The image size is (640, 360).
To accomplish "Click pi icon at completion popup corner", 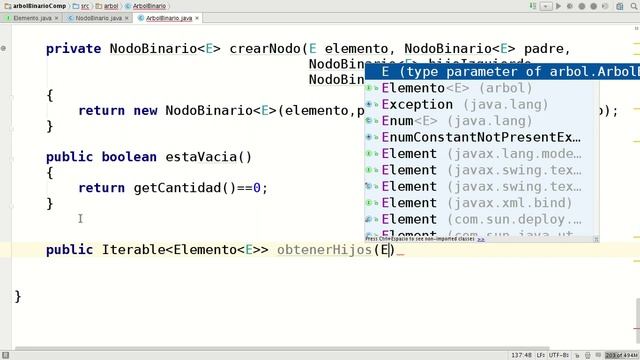I will click(596, 239).
